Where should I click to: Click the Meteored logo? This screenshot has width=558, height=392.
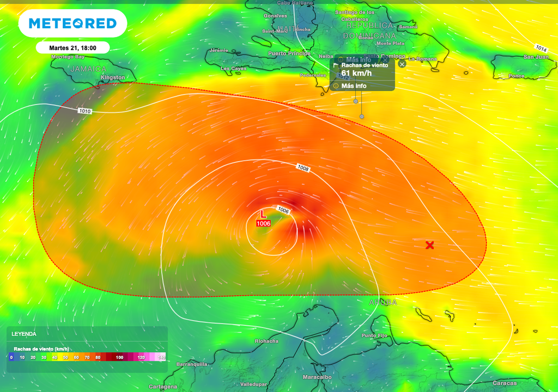click(72, 23)
